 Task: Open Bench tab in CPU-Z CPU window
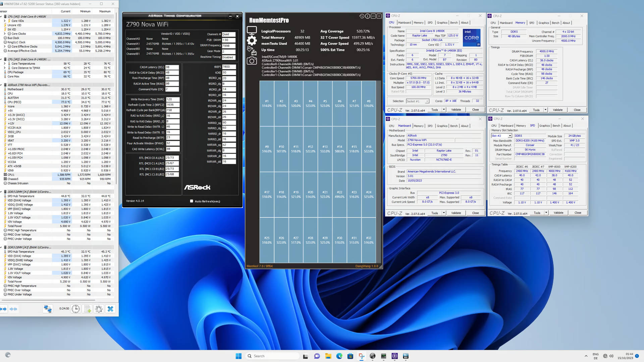click(x=454, y=23)
